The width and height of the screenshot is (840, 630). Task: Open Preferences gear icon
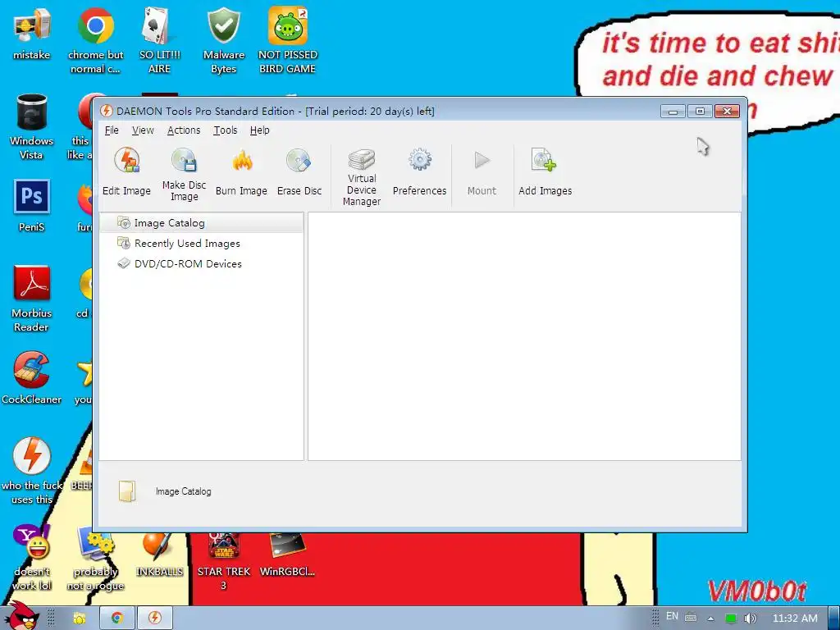(x=419, y=160)
